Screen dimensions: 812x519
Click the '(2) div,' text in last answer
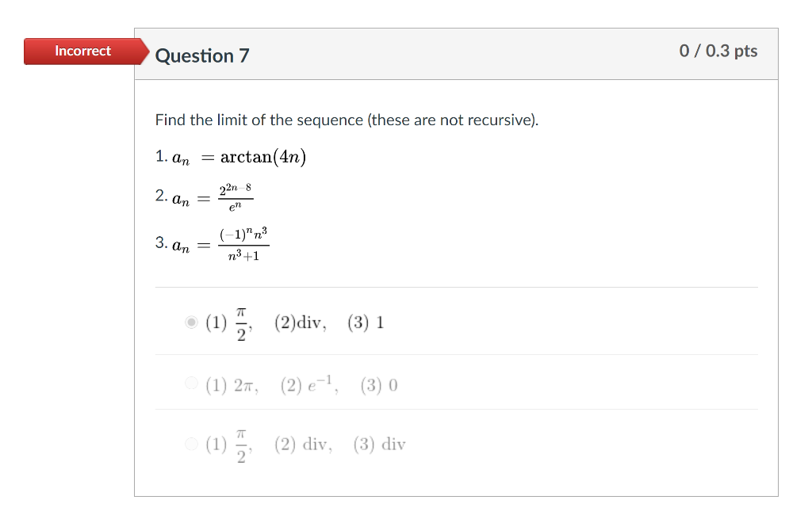coord(304,444)
